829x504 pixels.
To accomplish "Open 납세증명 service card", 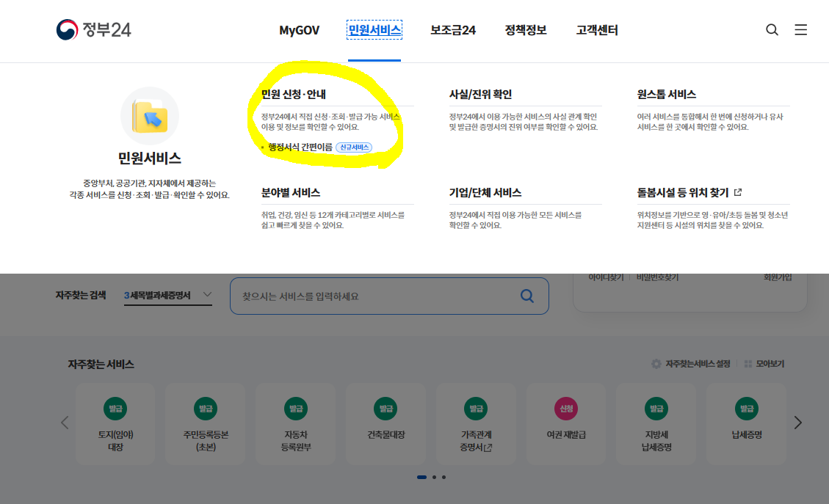I will (747, 424).
